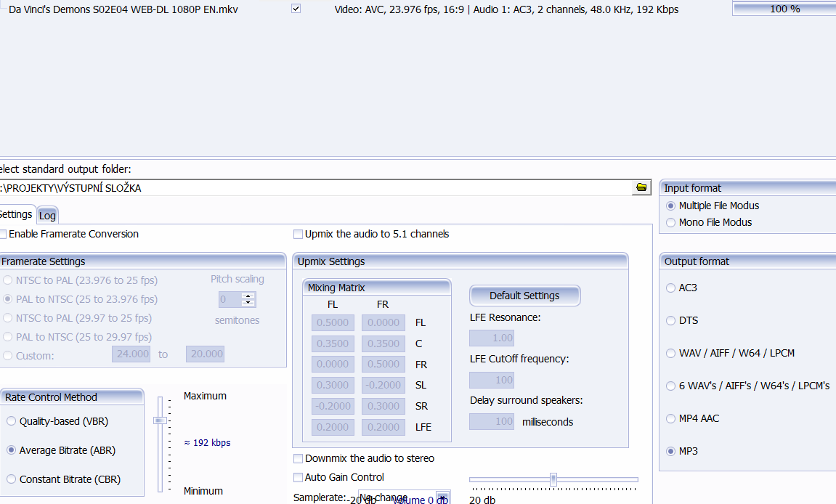
Task: Switch to the Log tab
Action: click(x=47, y=215)
